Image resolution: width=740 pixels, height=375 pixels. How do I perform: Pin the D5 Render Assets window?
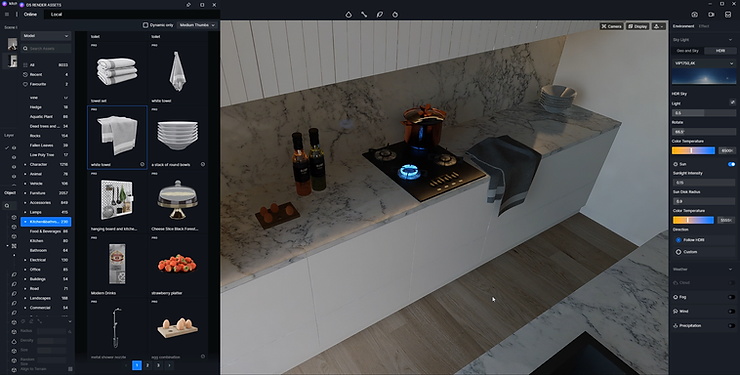(x=189, y=5)
